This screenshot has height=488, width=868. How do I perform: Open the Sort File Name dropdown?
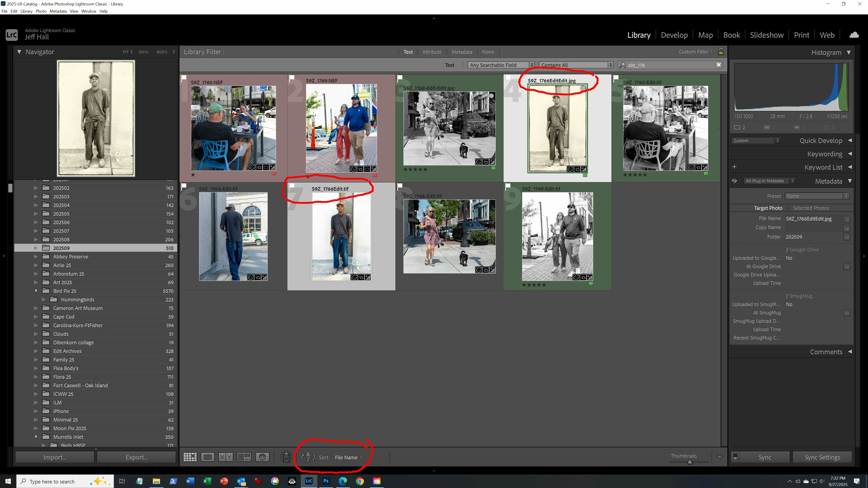pos(348,457)
